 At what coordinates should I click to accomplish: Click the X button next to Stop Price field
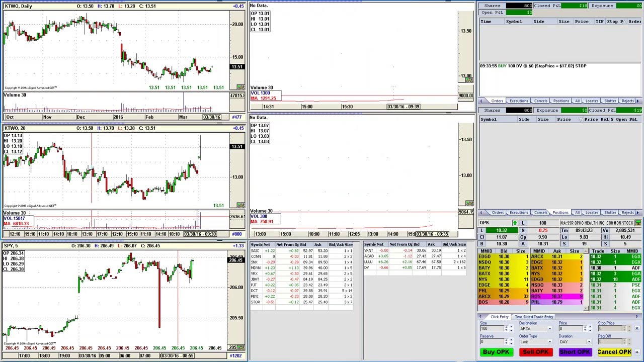pos(637,328)
